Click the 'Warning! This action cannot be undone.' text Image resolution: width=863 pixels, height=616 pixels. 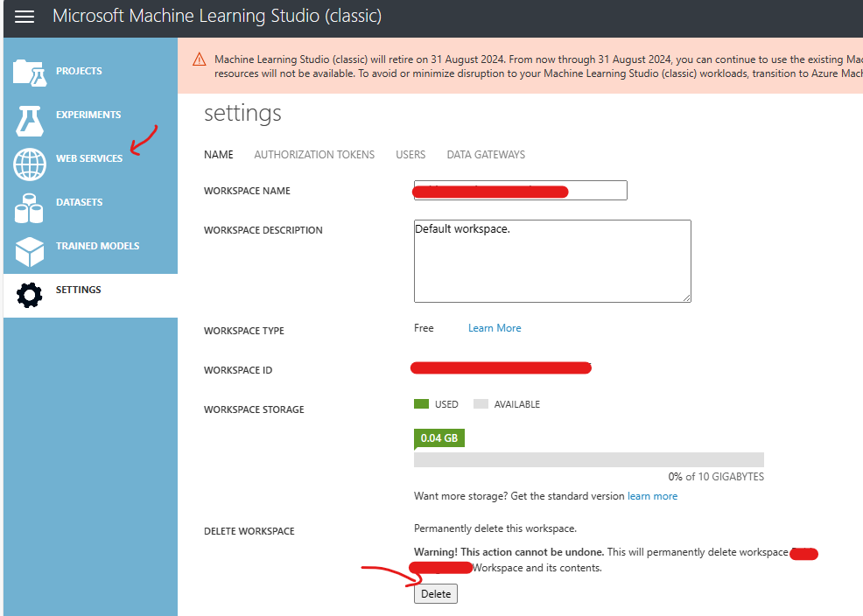509,552
